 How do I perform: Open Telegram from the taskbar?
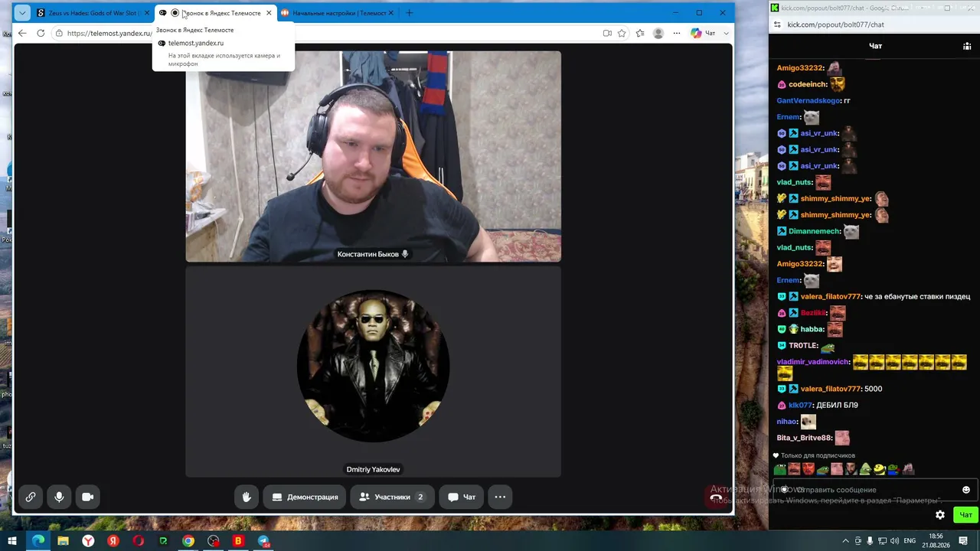point(264,541)
